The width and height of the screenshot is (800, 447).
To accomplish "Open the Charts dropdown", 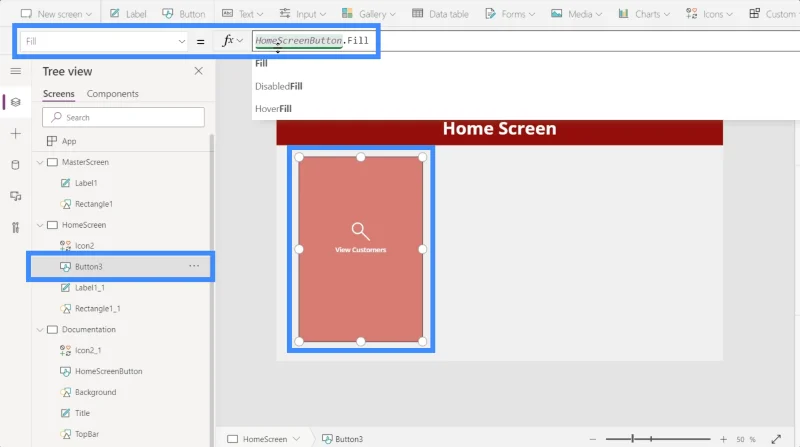I will point(644,14).
